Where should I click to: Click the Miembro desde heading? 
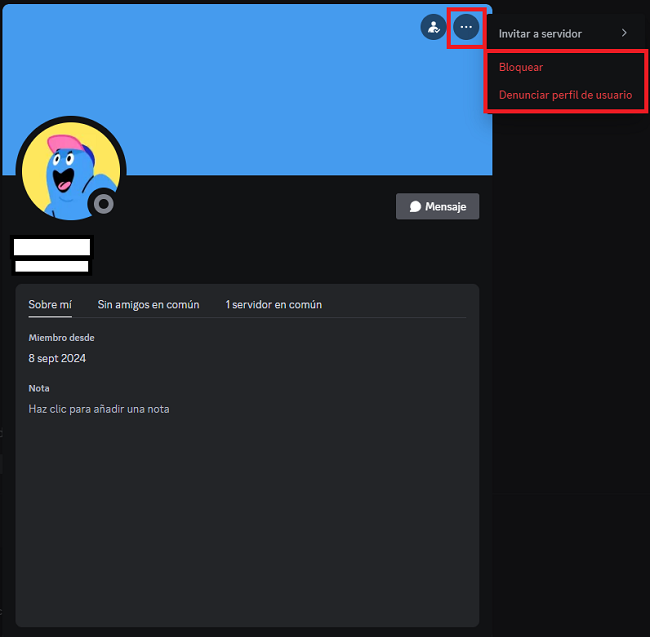pyautogui.click(x=61, y=338)
